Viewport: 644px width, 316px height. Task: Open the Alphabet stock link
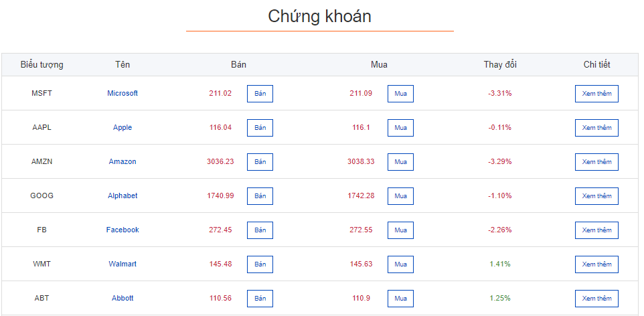[123, 195]
